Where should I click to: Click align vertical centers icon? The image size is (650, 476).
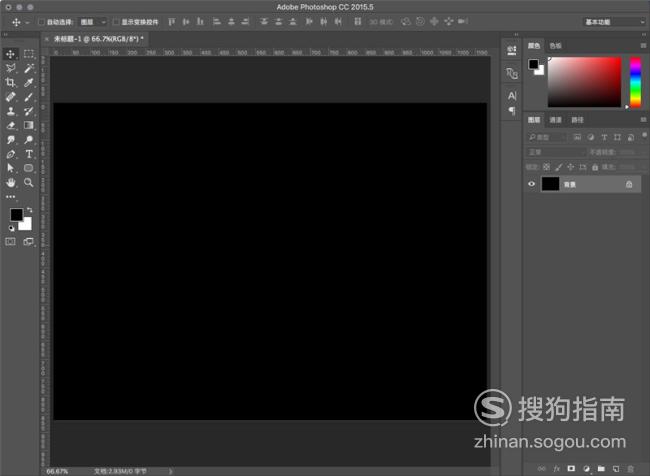coord(186,22)
